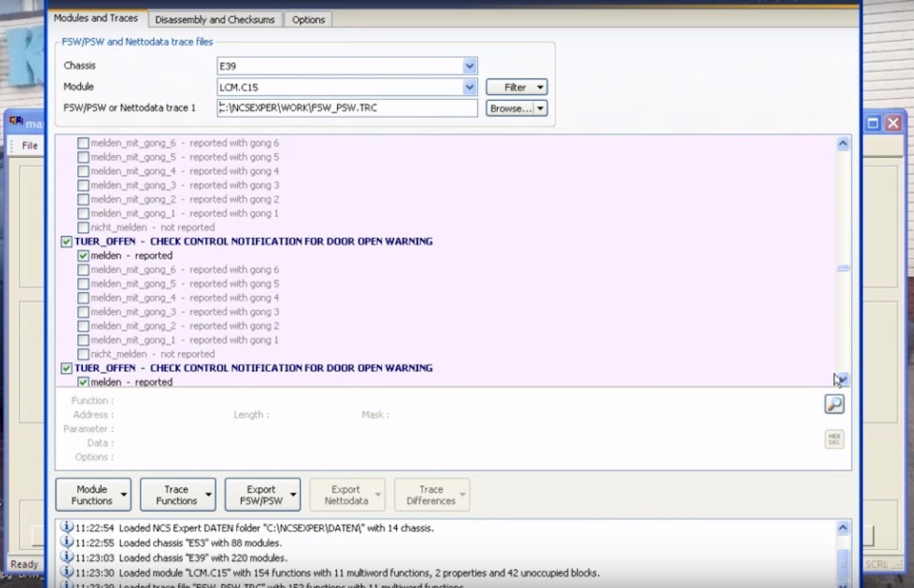Viewport: 914px width, 588px height.
Task: Click the info icon on the 11:22:55 log line
Action: (x=67, y=542)
